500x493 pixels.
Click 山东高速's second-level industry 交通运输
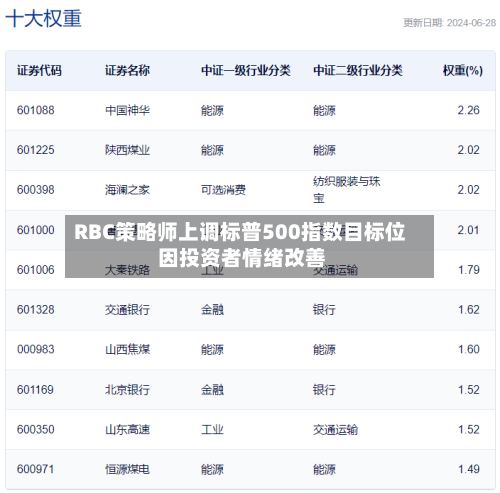point(335,429)
